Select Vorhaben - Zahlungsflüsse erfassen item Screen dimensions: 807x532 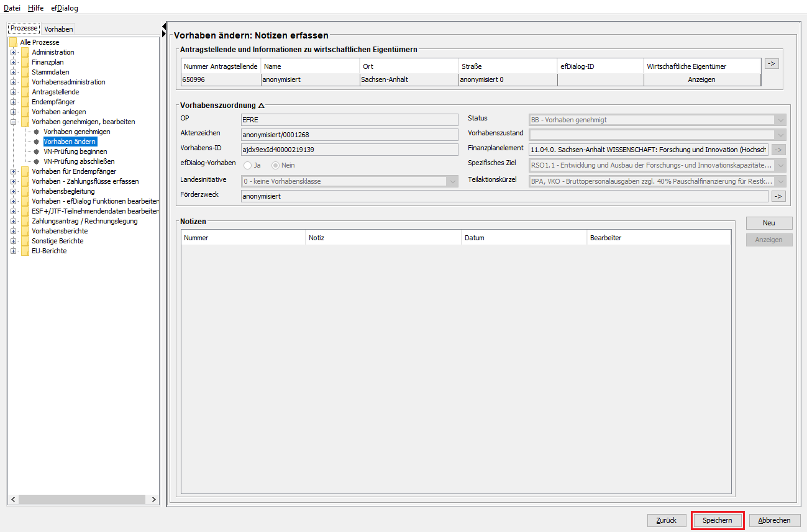coord(85,181)
